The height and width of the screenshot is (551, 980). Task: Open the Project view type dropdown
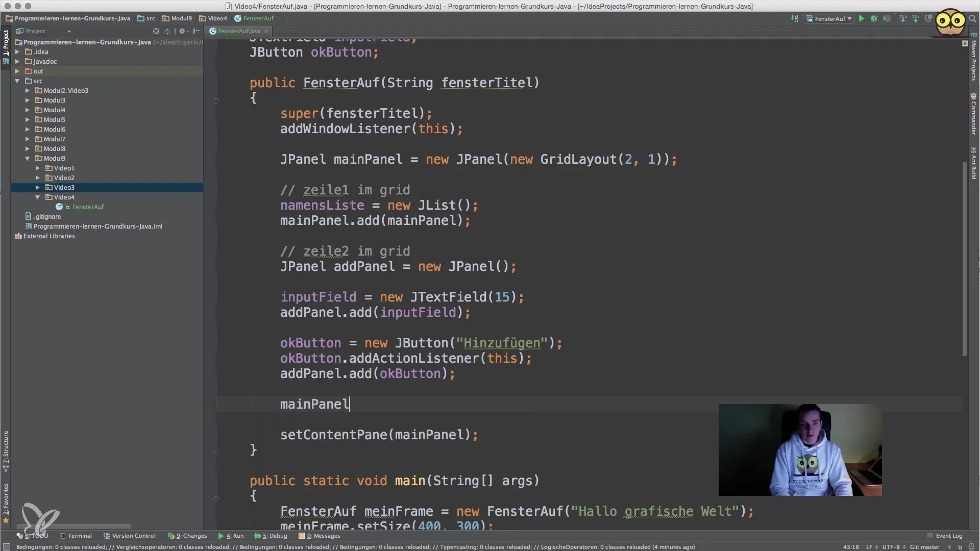point(44,31)
